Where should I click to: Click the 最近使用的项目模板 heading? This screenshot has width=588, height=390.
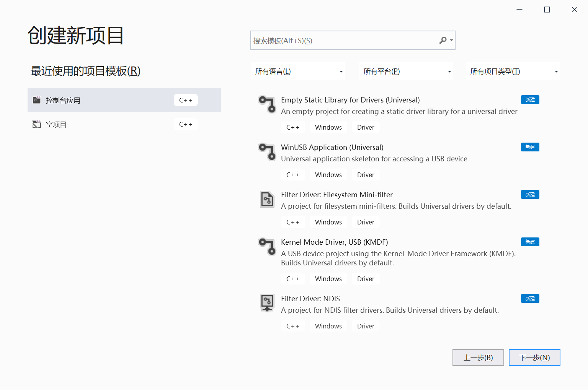85,71
